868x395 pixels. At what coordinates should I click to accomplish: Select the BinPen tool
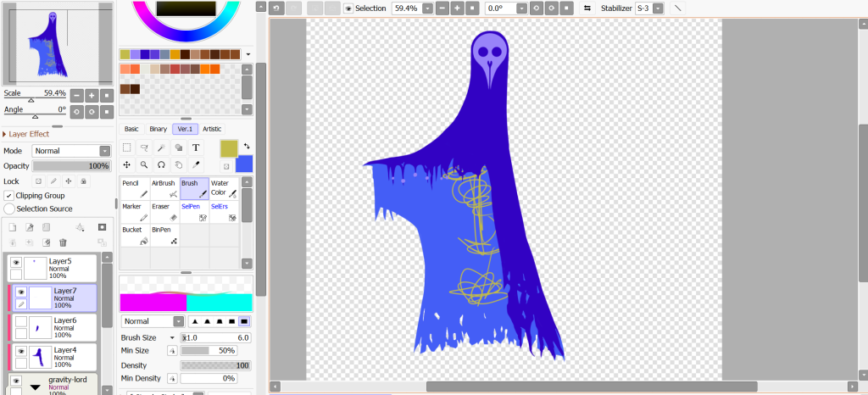pos(164,235)
